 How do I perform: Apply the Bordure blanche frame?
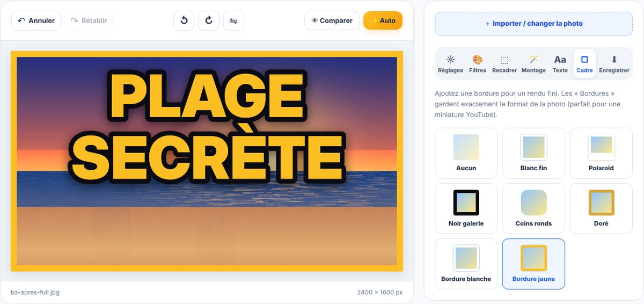pos(466,264)
